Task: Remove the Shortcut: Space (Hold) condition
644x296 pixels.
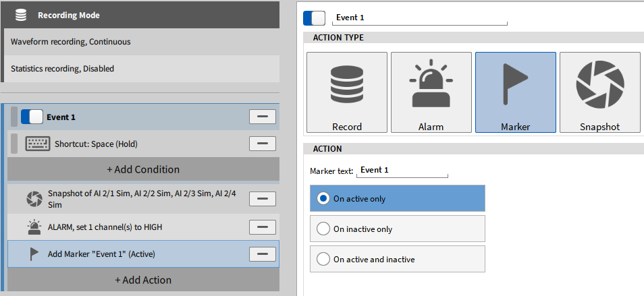Action: (x=263, y=144)
